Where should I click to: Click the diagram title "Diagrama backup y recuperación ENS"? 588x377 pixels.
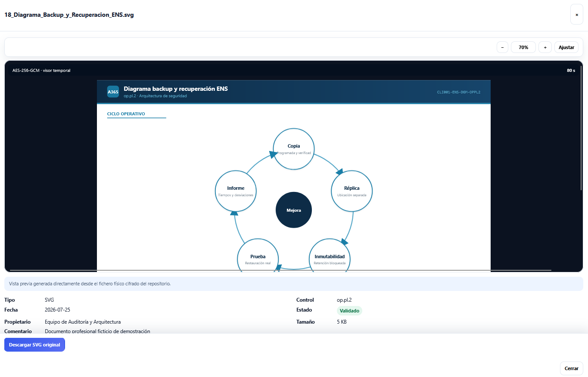pyautogui.click(x=176, y=89)
